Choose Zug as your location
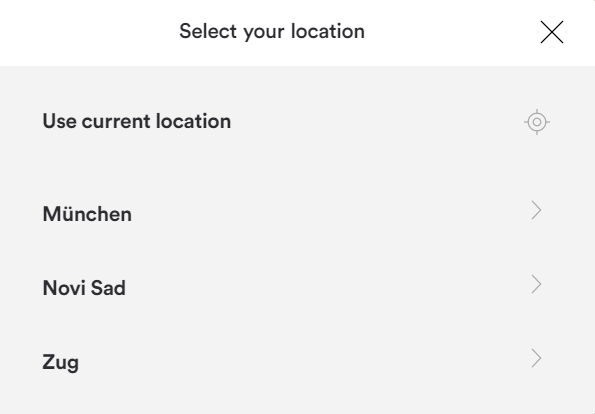595x414 pixels. click(x=61, y=362)
